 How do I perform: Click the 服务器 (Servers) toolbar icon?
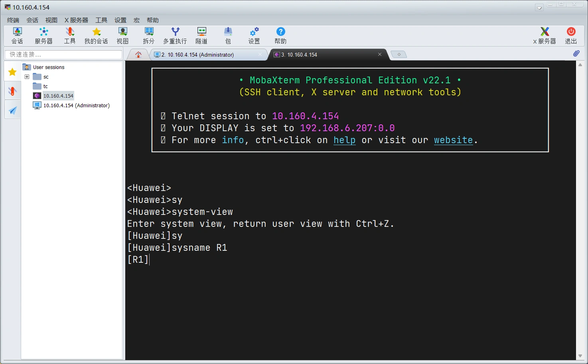43,35
